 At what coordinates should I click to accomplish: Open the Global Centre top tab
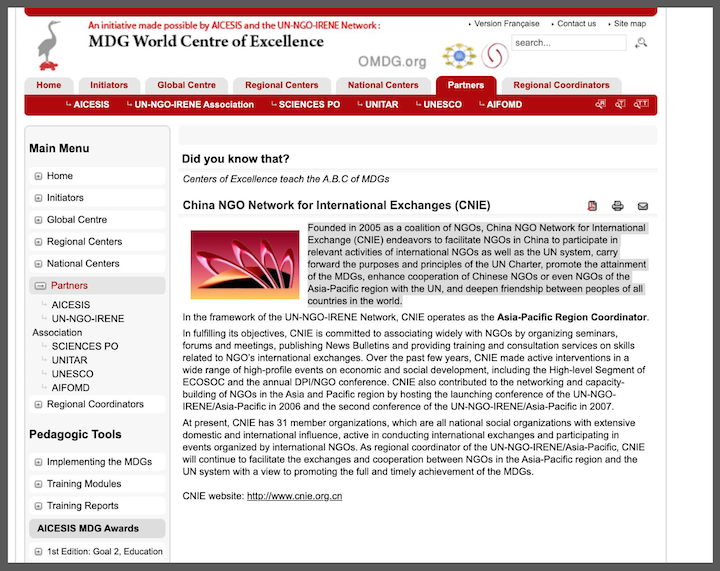[186, 85]
